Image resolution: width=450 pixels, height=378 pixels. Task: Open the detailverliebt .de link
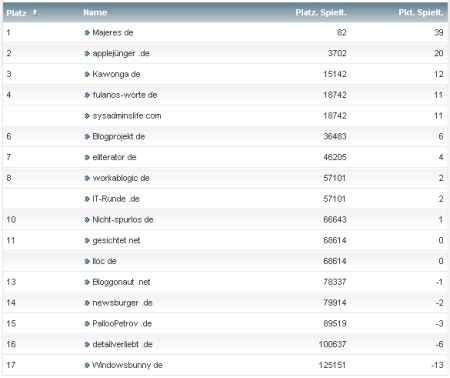122,344
